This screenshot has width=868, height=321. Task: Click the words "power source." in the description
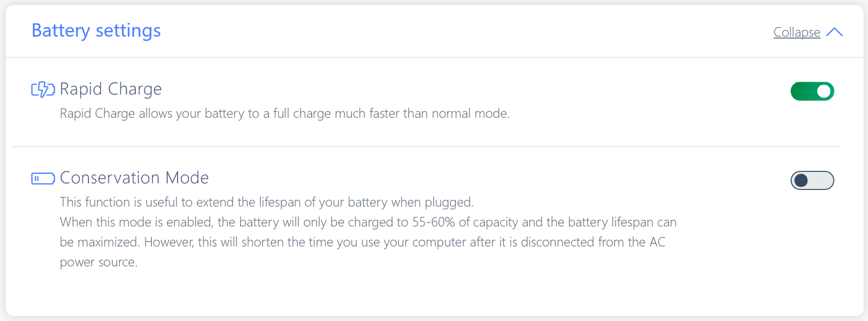98,262
